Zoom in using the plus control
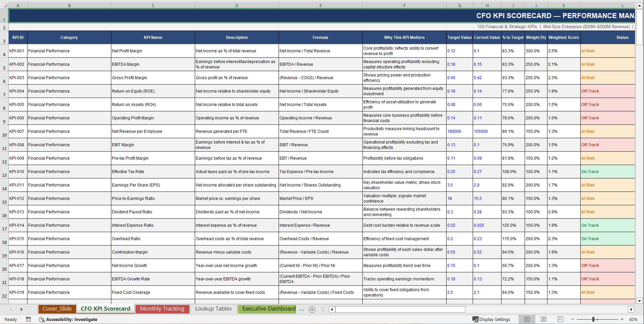This screenshot has width=644, height=324. point(622,319)
